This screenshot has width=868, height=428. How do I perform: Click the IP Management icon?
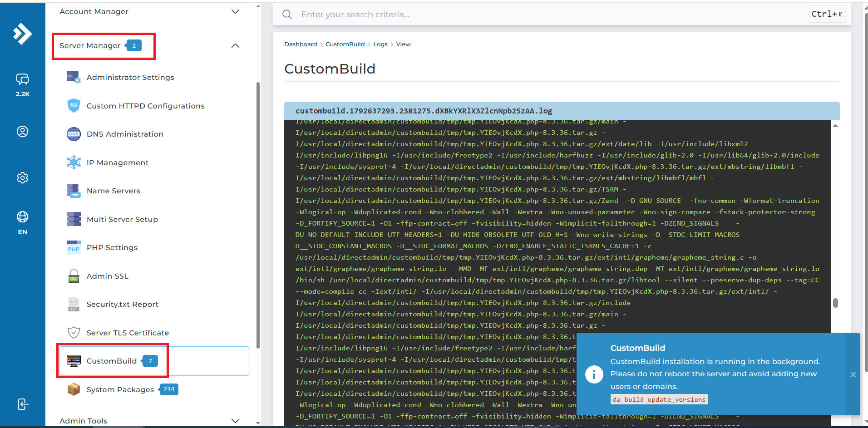click(74, 162)
